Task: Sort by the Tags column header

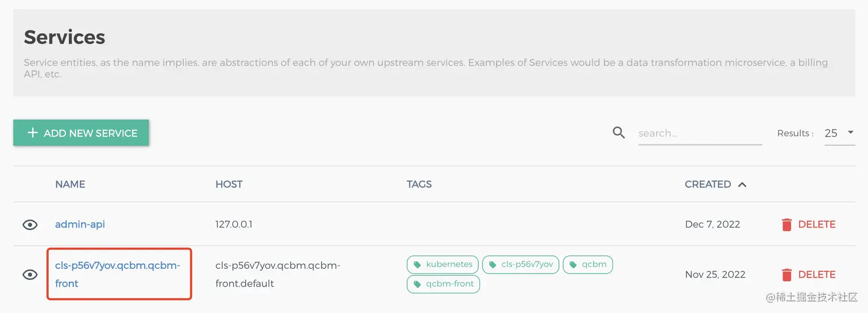Action: tap(419, 185)
